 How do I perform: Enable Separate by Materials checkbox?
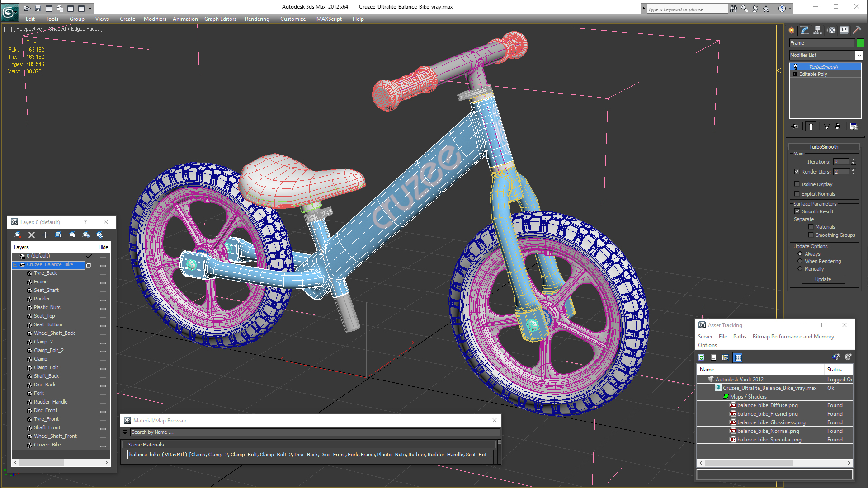pos(811,227)
